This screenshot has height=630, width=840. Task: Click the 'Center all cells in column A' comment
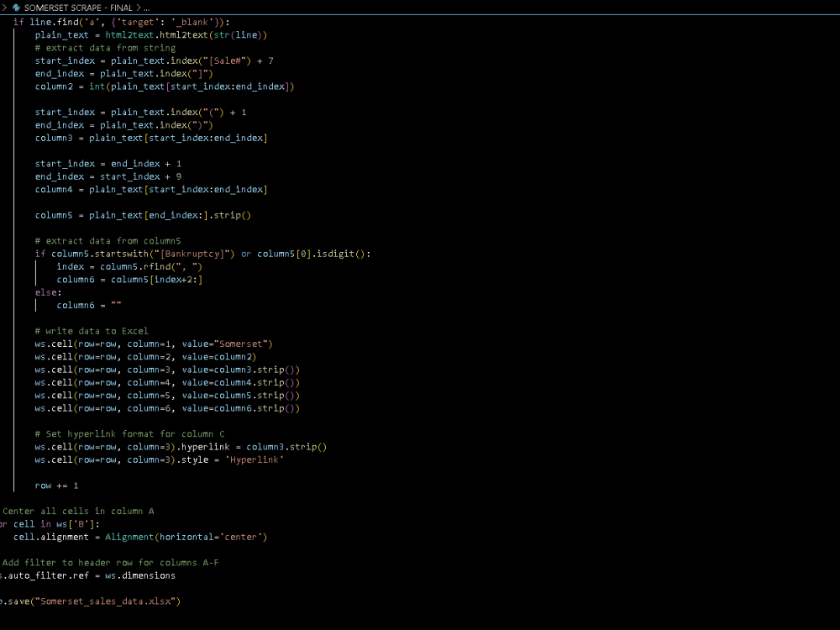(77, 511)
